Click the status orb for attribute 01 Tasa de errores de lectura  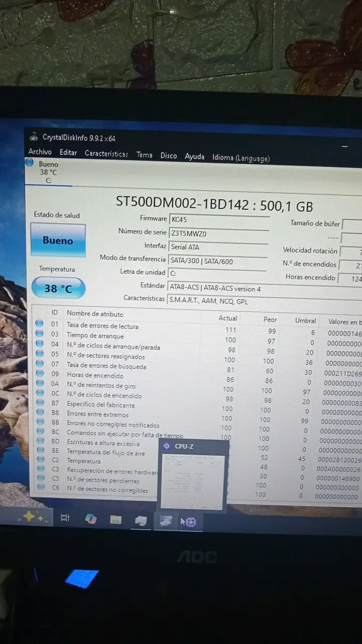click(39, 324)
